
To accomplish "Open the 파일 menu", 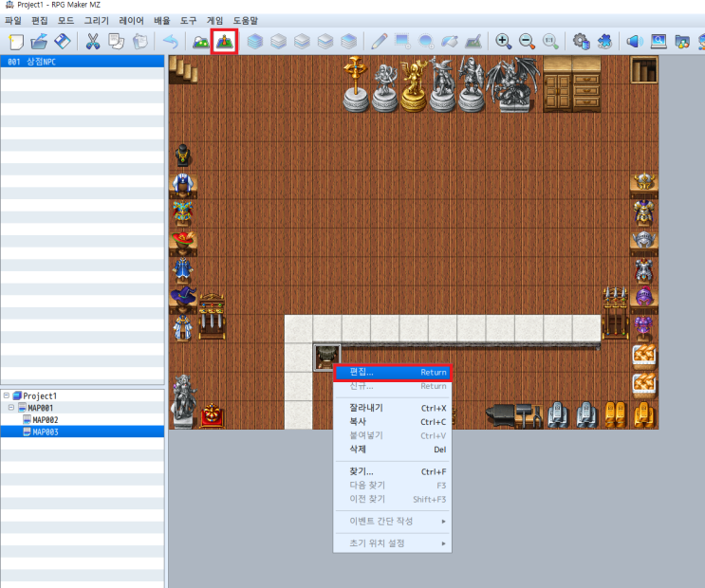I will [x=13, y=21].
